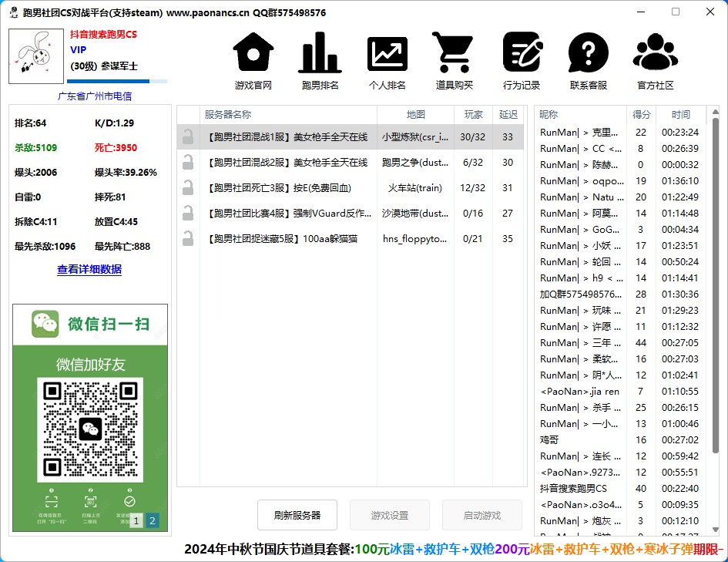Click the player score 44
Screen dimensions: 728x562
pos(641,343)
